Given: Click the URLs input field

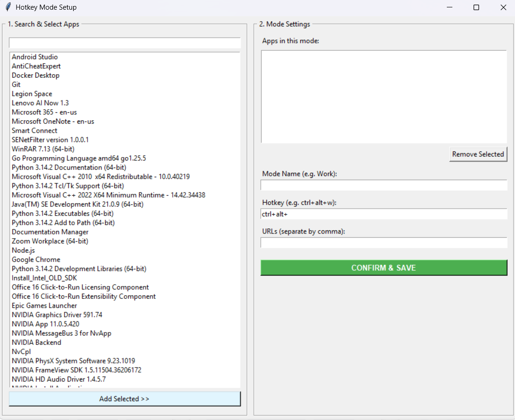Looking at the screenshot, I should [384, 243].
